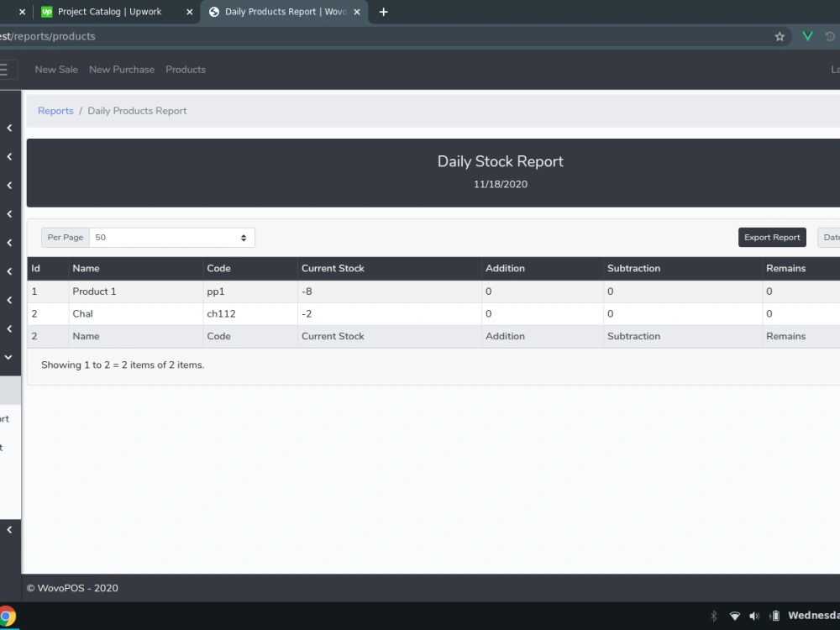This screenshot has width=840, height=630.
Task: Close the Daily Products Report tab
Action: click(x=357, y=12)
